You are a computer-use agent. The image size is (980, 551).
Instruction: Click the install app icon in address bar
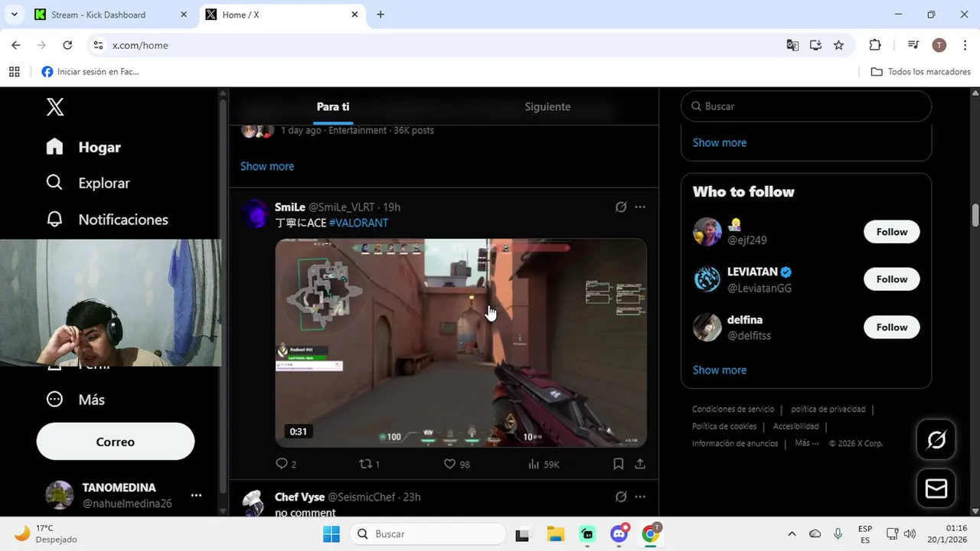pos(815,45)
